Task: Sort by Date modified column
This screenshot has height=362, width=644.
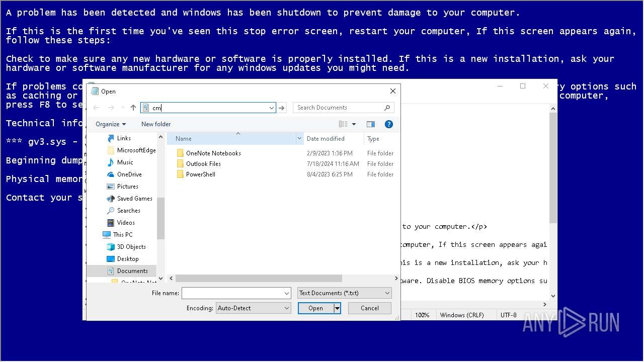Action: coord(334,139)
